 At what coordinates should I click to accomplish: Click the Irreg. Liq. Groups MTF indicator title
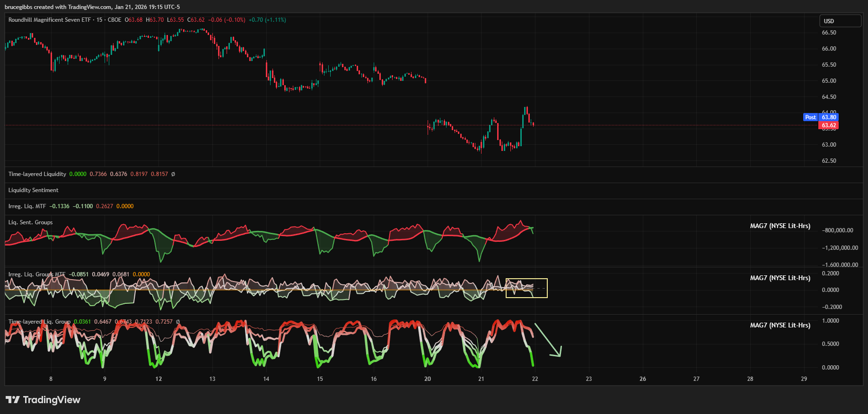tap(36, 274)
